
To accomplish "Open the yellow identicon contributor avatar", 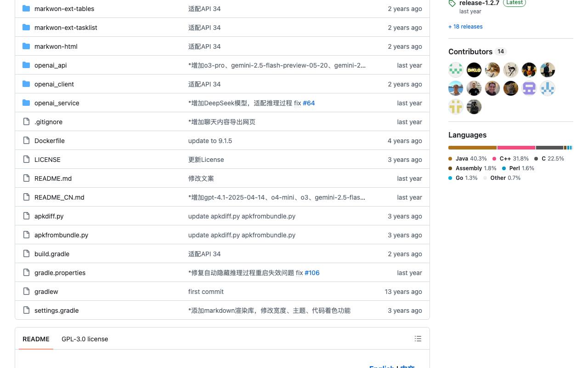I will click(456, 107).
